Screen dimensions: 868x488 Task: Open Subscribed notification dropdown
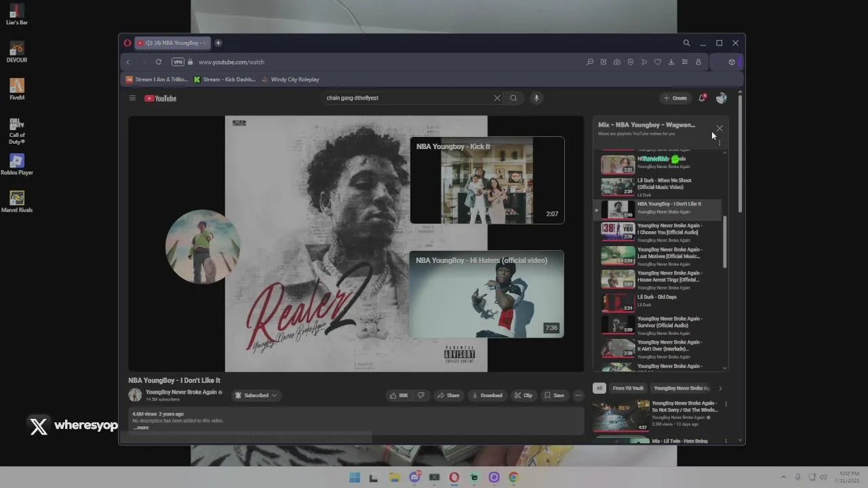pyautogui.click(x=256, y=395)
